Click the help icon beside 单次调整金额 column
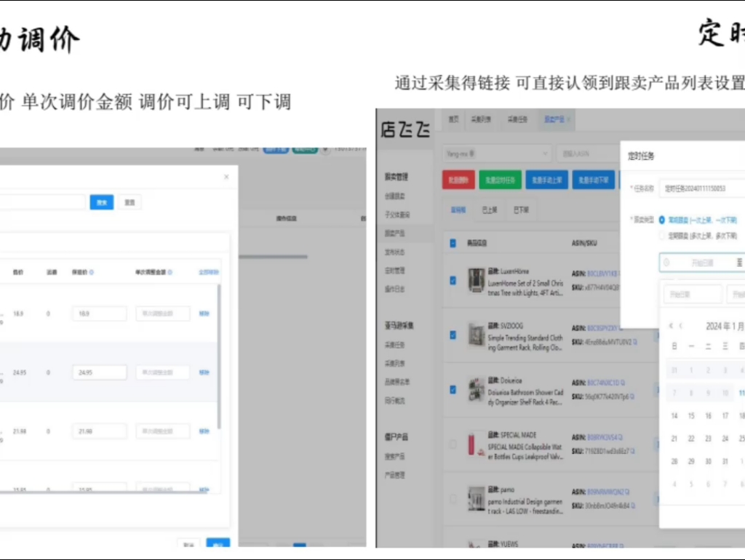 [x=170, y=272]
